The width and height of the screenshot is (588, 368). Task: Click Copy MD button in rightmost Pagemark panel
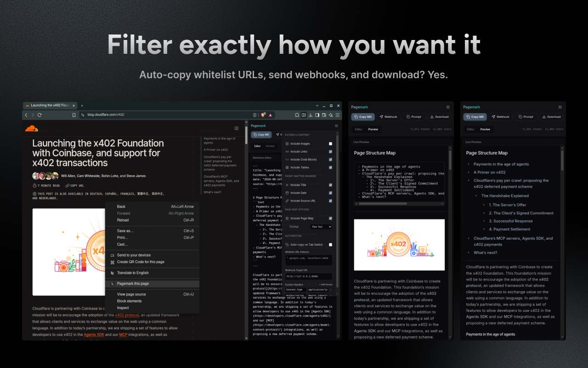475,117
